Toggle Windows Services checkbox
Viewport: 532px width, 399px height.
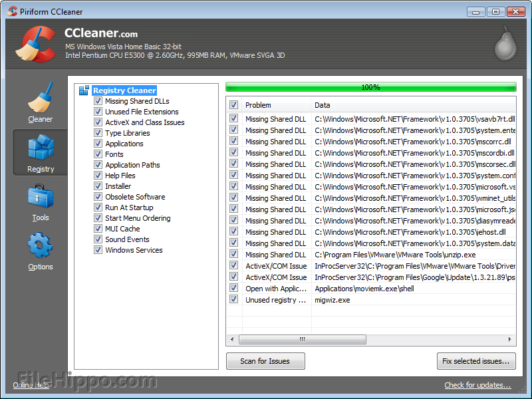coord(98,250)
